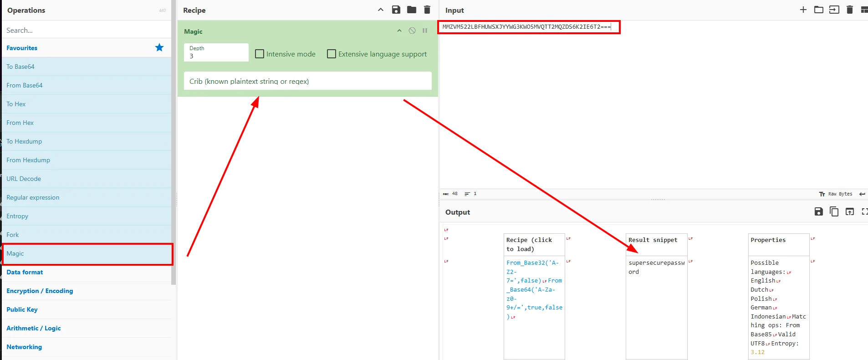Change input character encoding Raw Bytes

tap(836, 194)
